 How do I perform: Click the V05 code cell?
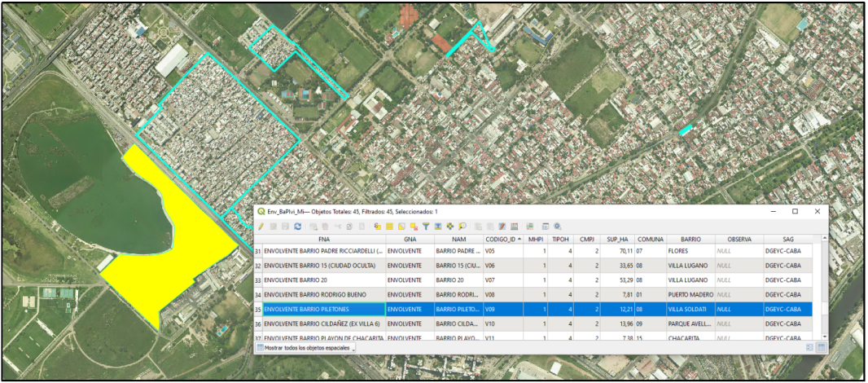click(x=502, y=251)
